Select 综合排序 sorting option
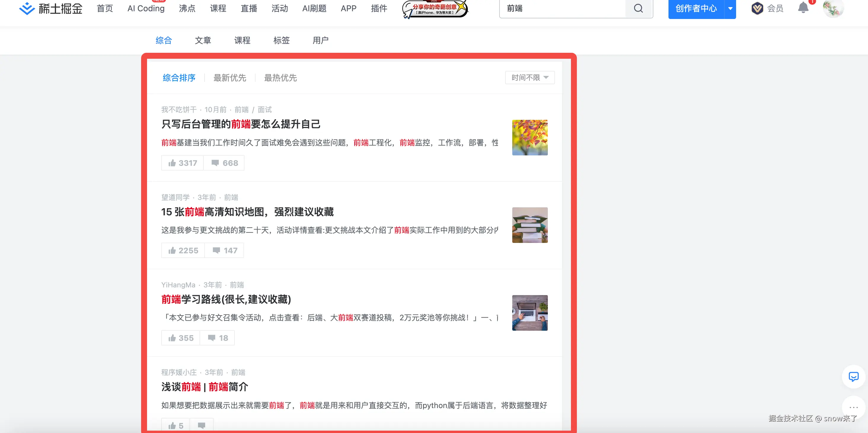This screenshot has height=433, width=868. [179, 78]
